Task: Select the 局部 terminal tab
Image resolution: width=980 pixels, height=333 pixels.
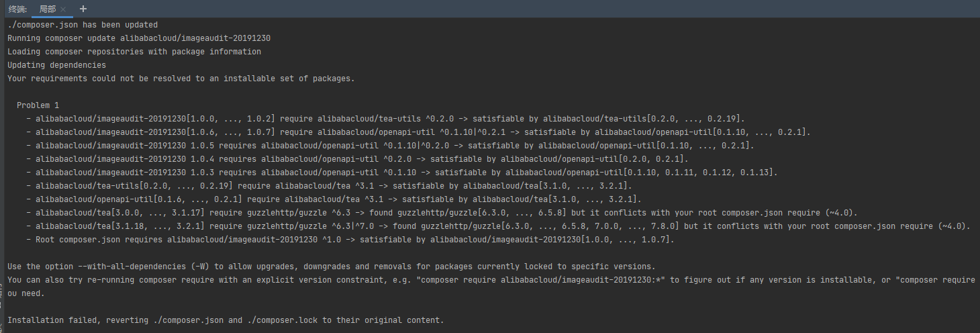Action: pyautogui.click(x=47, y=9)
